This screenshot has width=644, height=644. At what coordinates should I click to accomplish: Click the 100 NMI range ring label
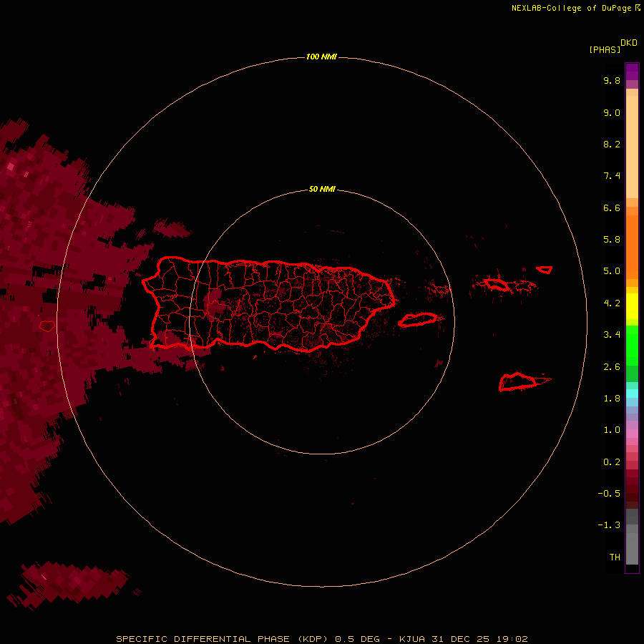tap(321, 57)
